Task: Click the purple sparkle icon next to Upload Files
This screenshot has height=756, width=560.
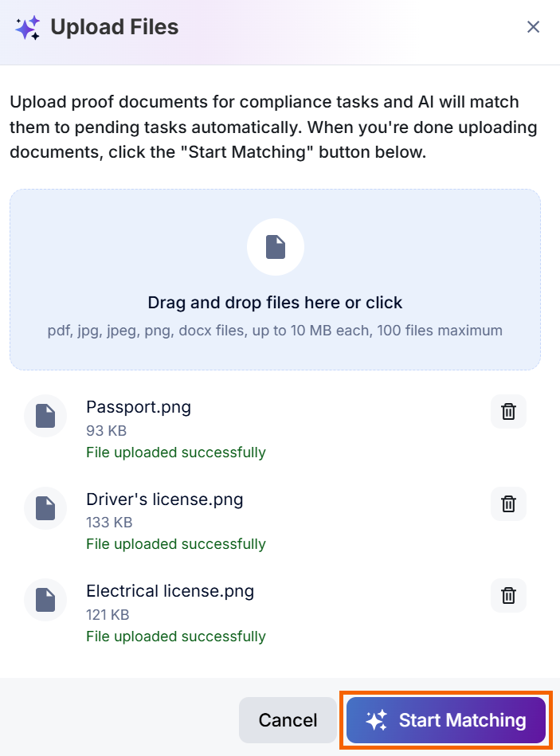Action: pos(27,27)
